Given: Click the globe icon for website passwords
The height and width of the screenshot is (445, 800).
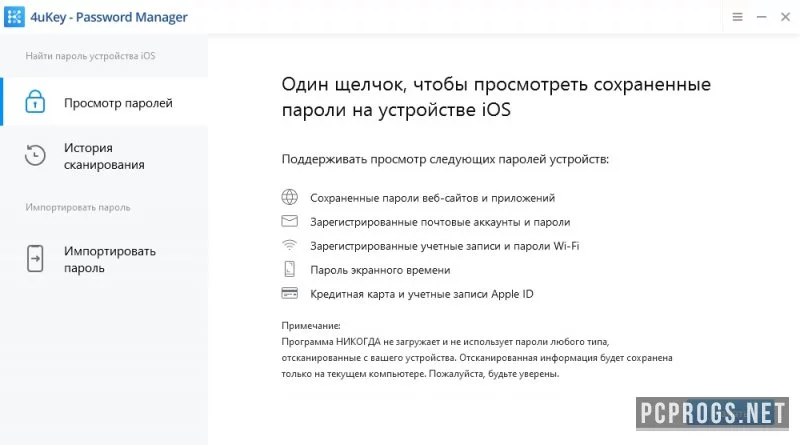Looking at the screenshot, I should (289, 197).
